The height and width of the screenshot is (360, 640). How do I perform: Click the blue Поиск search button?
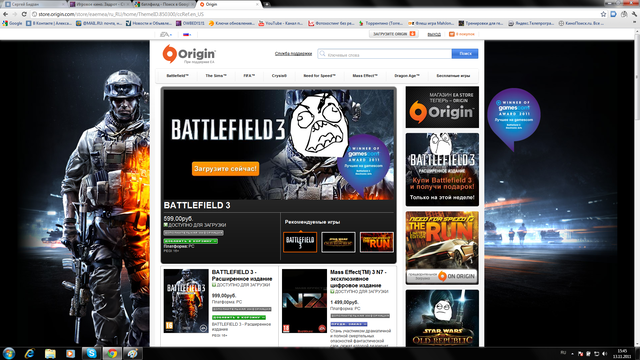465,53
